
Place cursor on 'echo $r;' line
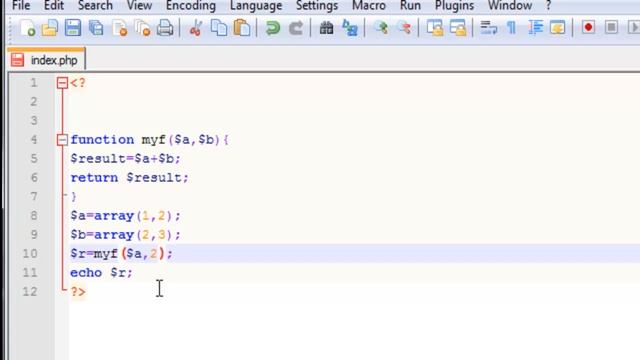102,273
